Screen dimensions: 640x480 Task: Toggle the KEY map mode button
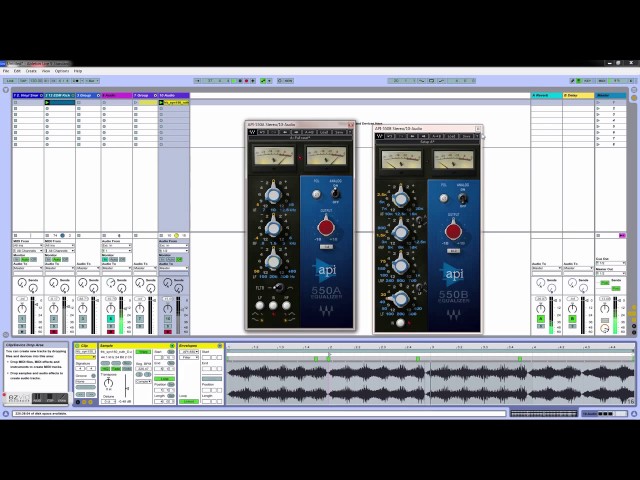click(x=587, y=81)
